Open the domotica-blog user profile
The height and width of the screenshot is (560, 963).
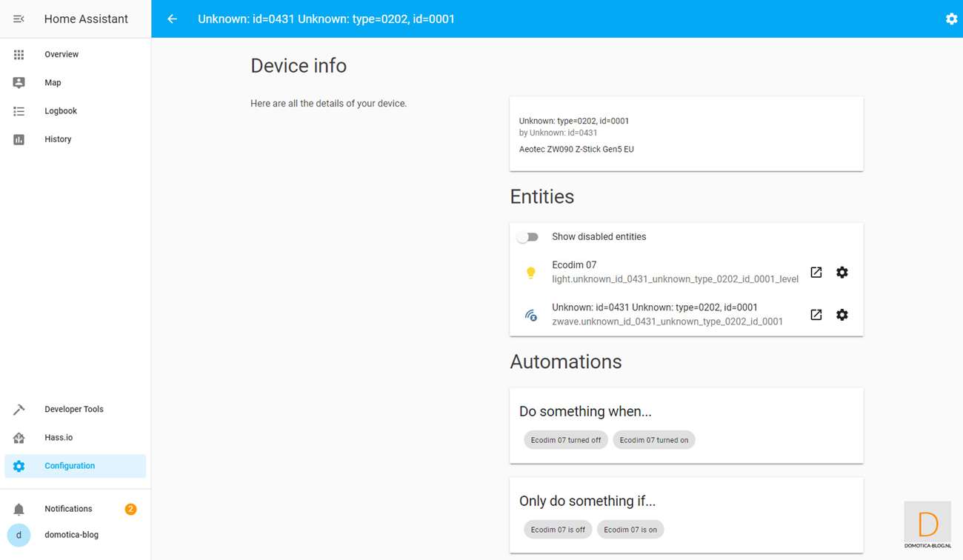point(71,535)
